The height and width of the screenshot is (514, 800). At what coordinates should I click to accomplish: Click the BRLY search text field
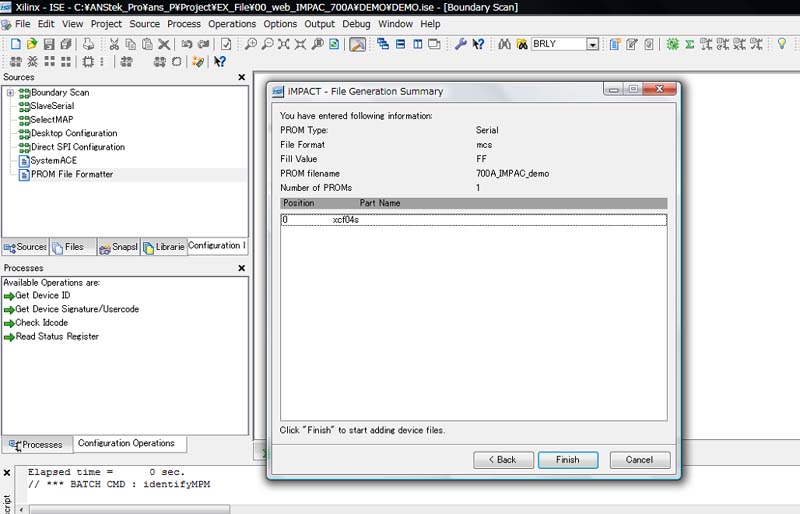(x=559, y=44)
